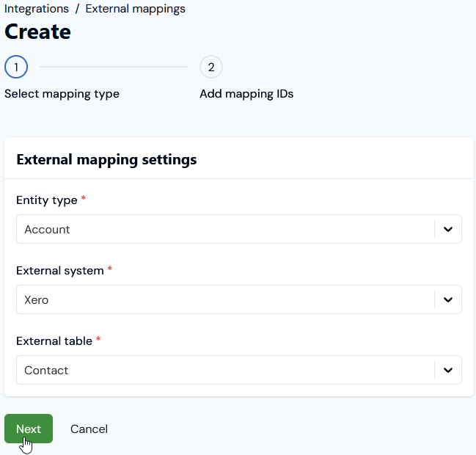Jump to the step 2 circle indicator

click(x=211, y=67)
